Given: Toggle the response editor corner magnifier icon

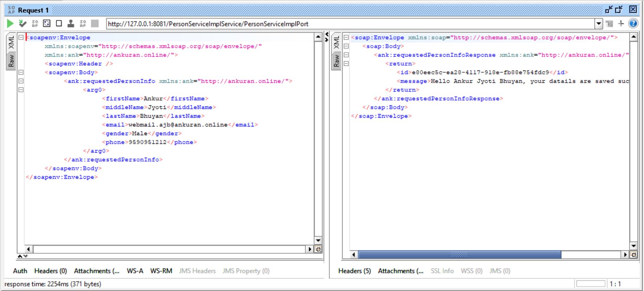Looking at the screenshot, I should (634, 255).
